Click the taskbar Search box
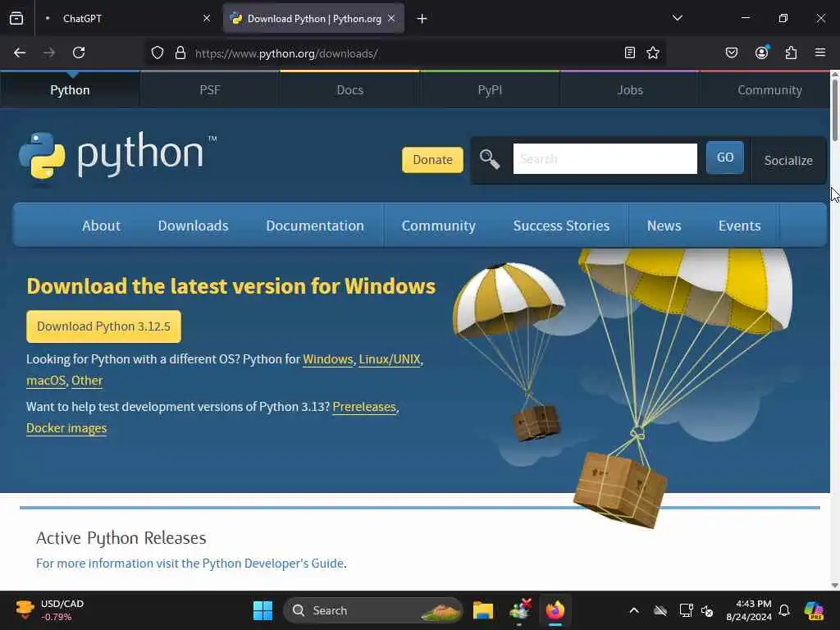The image size is (840, 630). 373,610
